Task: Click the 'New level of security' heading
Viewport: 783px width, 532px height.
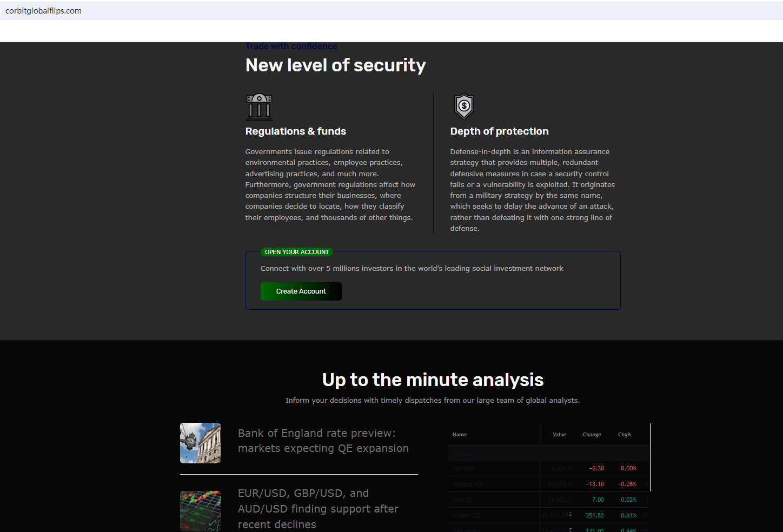Action: [x=336, y=65]
